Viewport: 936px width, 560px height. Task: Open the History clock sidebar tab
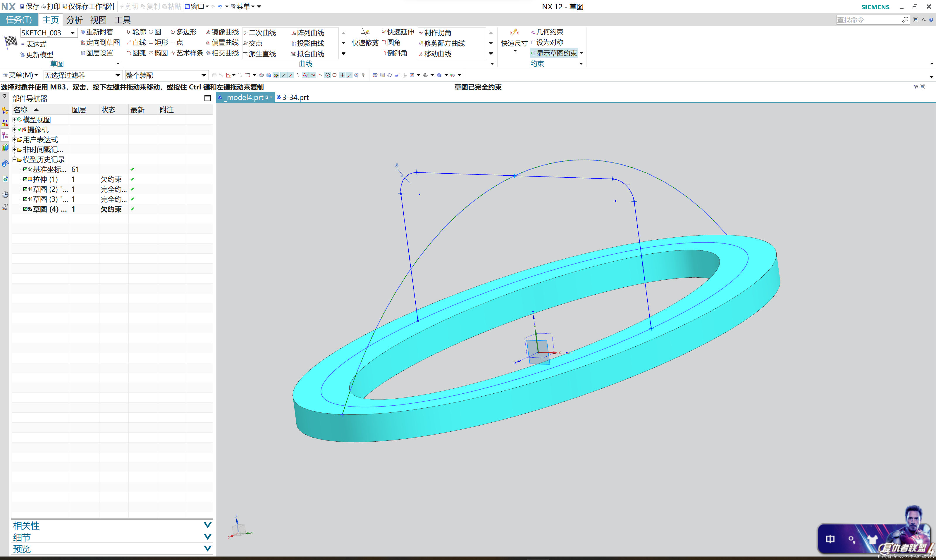click(5, 195)
